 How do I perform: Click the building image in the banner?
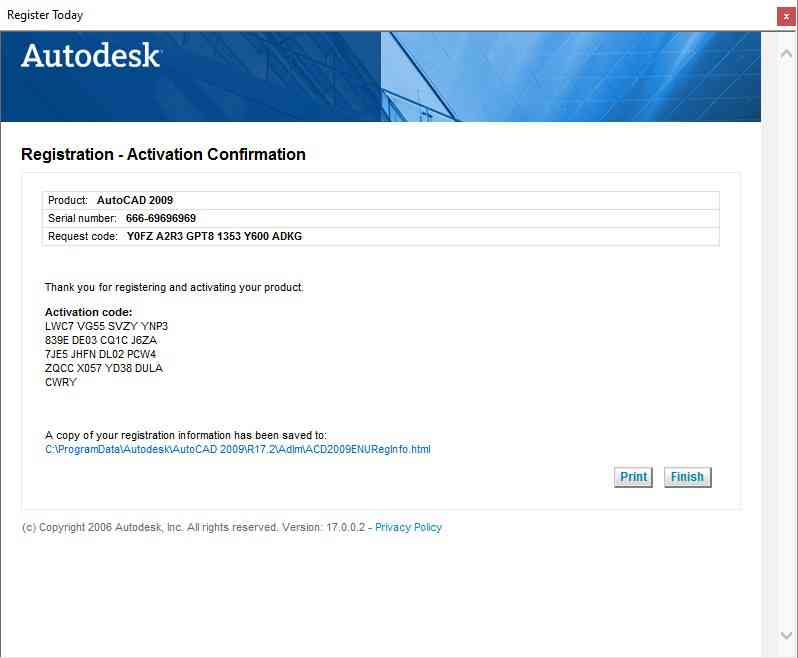point(570,77)
